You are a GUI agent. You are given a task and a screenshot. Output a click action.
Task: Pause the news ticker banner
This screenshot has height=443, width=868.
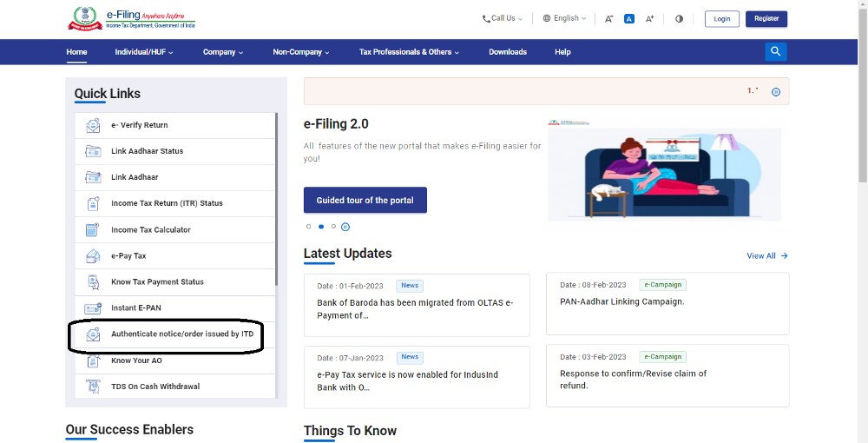pos(776,92)
